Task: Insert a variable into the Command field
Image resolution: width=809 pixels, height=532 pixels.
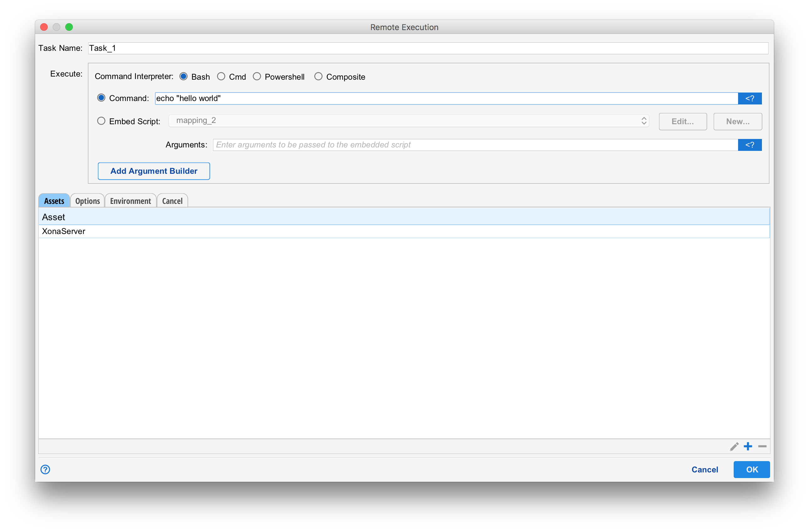Action: (x=750, y=98)
